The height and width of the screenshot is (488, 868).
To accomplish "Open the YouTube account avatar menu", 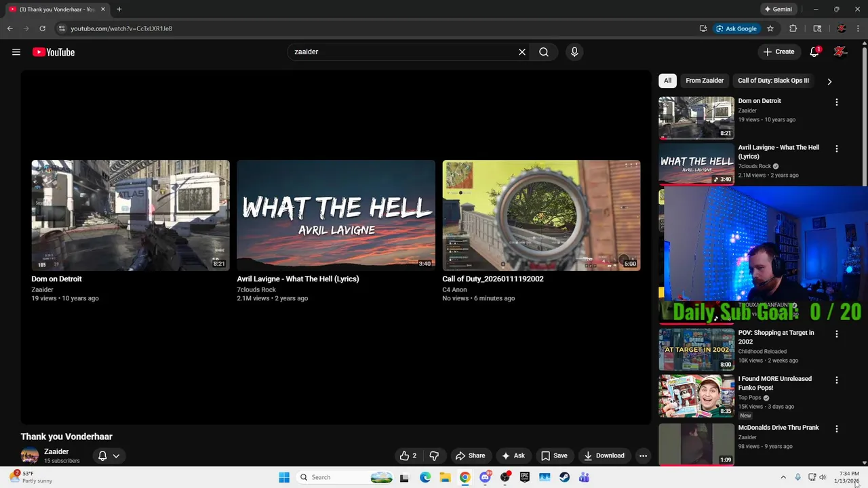I will click(x=840, y=52).
